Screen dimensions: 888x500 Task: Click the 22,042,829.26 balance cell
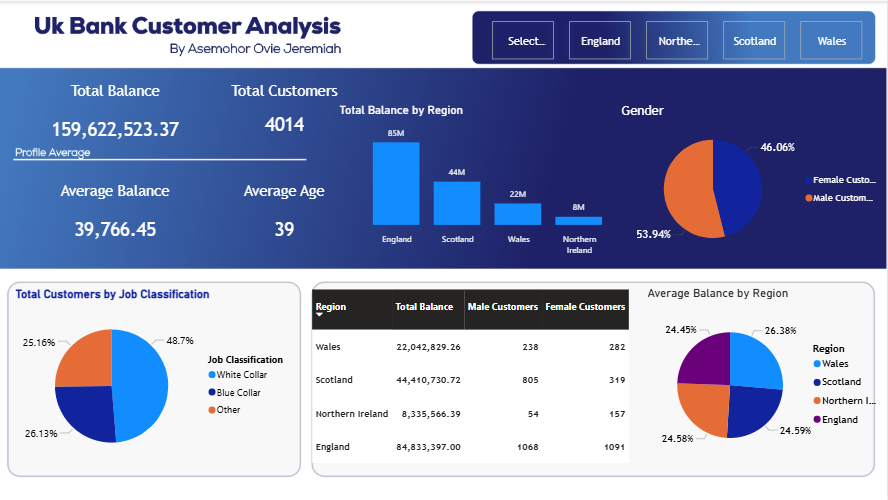coord(428,347)
